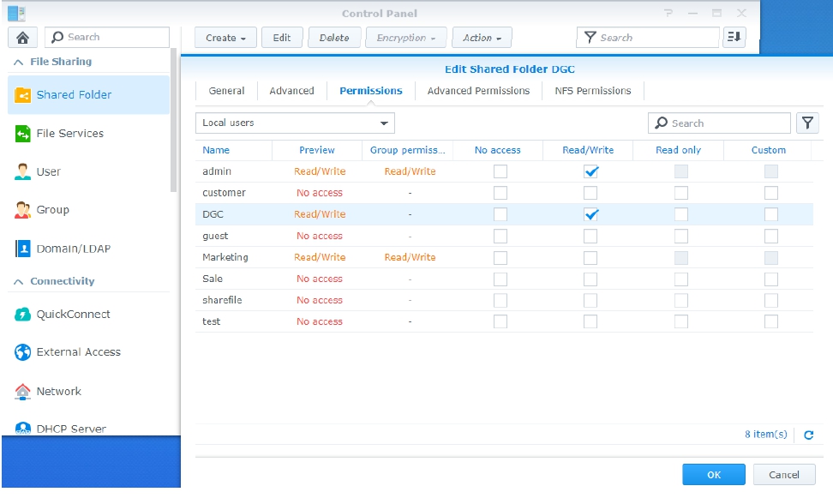Check Read/Write for Marketing
Screen dimensions: 833x504
pyautogui.click(x=590, y=258)
